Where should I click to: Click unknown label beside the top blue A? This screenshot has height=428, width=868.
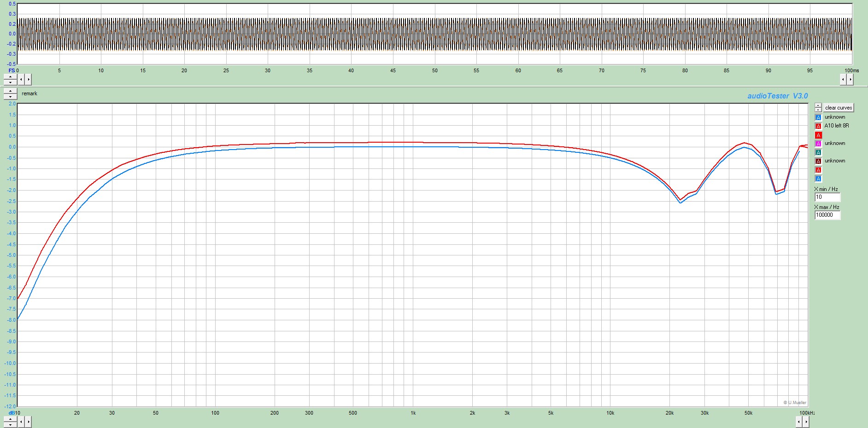click(x=835, y=117)
